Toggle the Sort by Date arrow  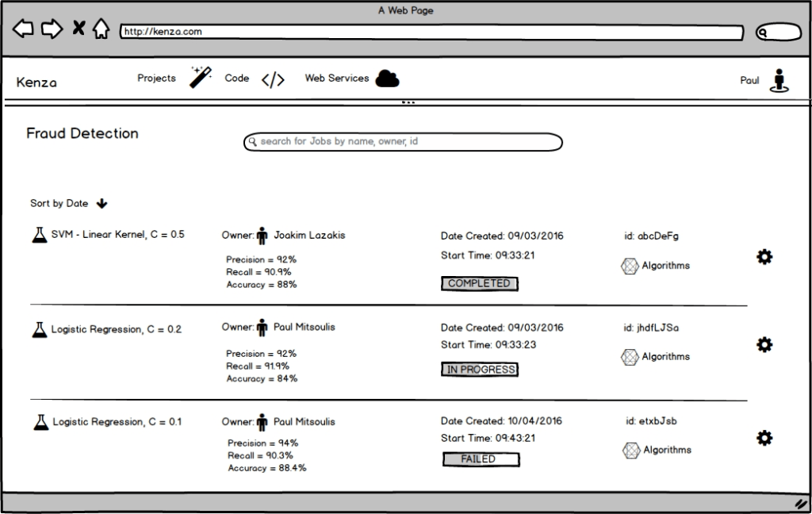[101, 204]
